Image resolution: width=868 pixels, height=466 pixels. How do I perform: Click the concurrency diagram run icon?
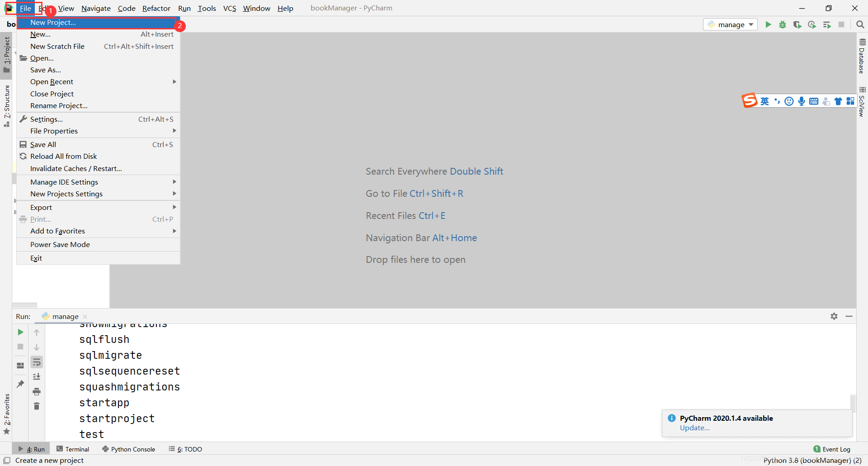pyautogui.click(x=827, y=24)
